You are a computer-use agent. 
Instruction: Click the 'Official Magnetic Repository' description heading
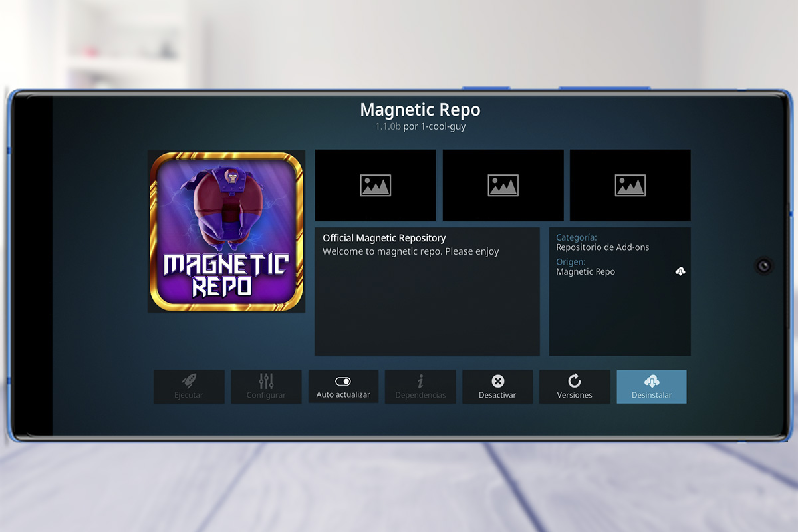(384, 238)
